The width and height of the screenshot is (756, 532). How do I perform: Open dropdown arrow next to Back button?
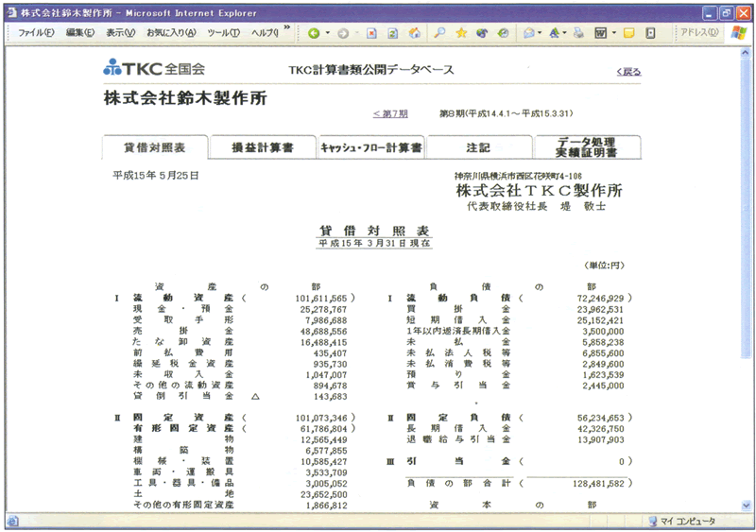pyautogui.click(x=327, y=33)
